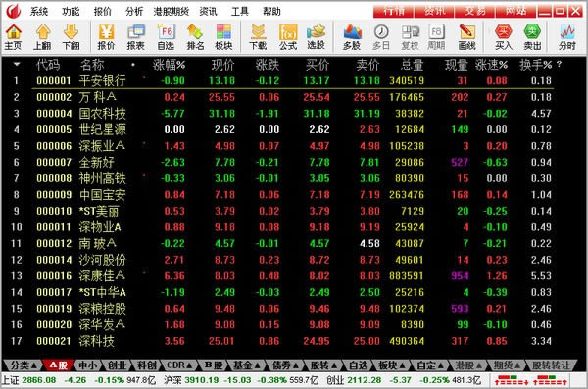
Task: Open the 工具 menu
Action: click(x=239, y=11)
